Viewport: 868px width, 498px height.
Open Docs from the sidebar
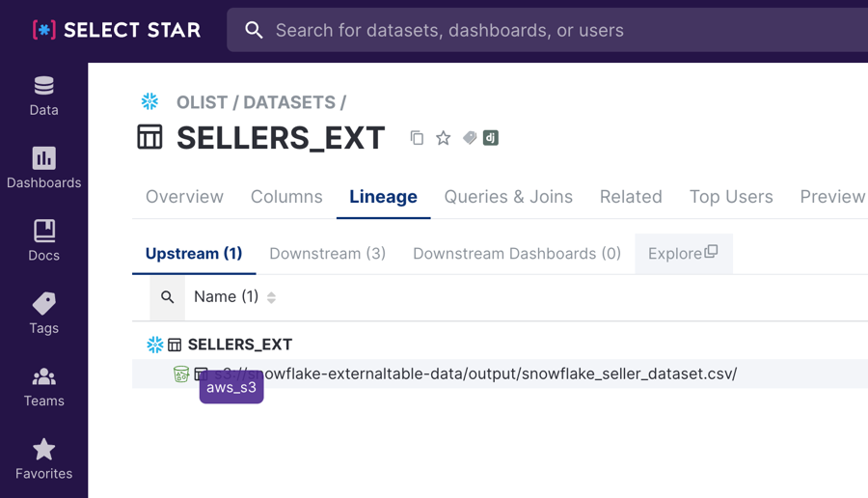43,240
